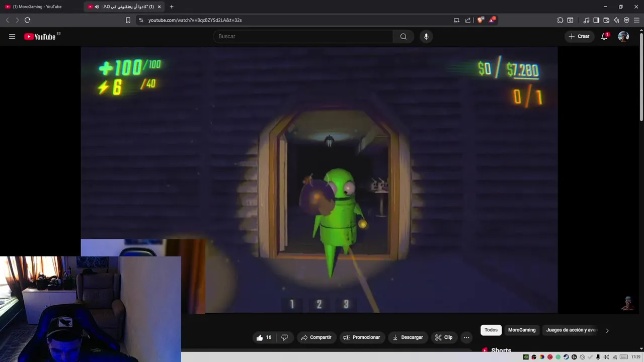Viewport: 644px width, 362px height.
Task: Click Promocionar button
Action: [361, 337]
